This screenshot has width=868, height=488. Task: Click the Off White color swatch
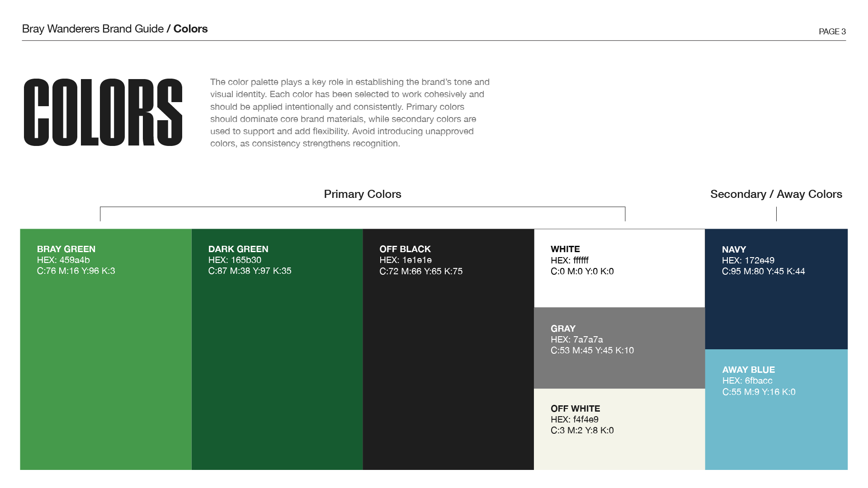pos(619,429)
